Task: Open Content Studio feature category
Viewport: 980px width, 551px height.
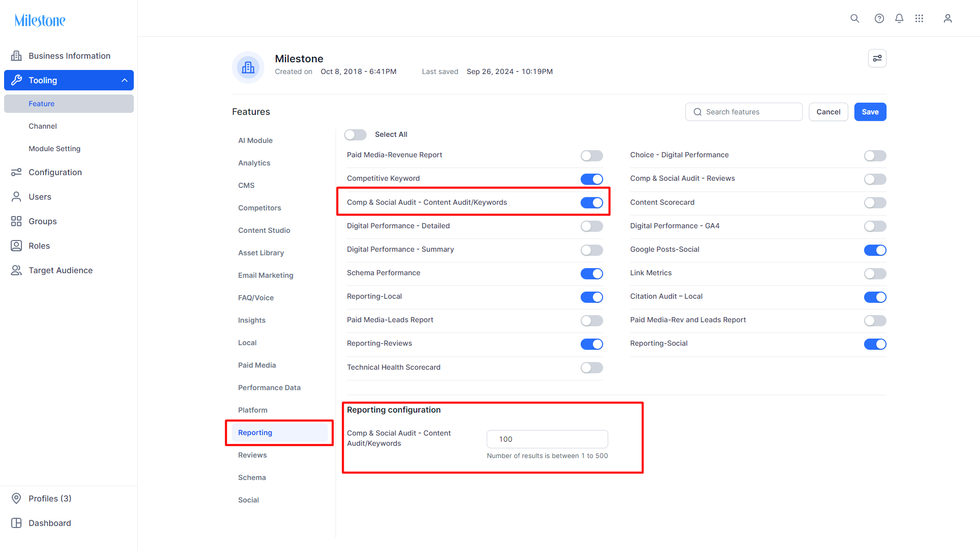Action: click(x=279, y=230)
